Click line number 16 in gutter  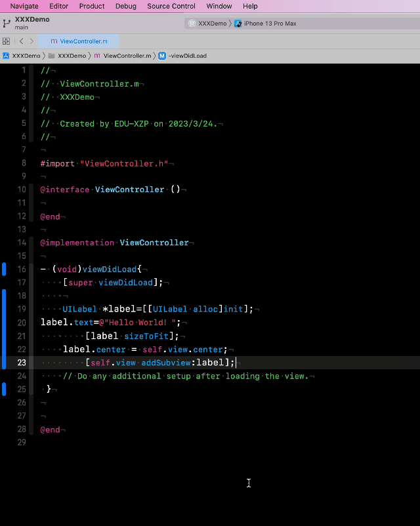[x=22, y=270]
